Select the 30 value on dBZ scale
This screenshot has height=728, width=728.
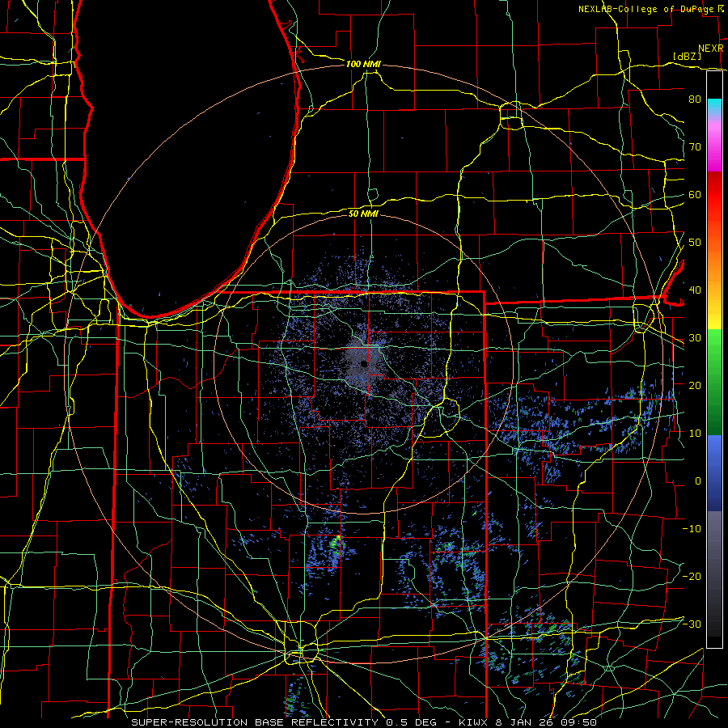(x=695, y=338)
